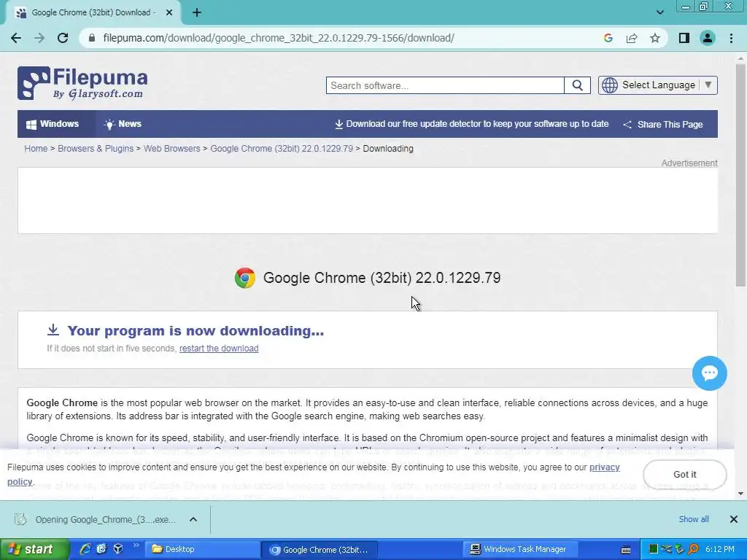Click the 6:12 PM clock
This screenshot has height=560, width=747.
point(719,549)
